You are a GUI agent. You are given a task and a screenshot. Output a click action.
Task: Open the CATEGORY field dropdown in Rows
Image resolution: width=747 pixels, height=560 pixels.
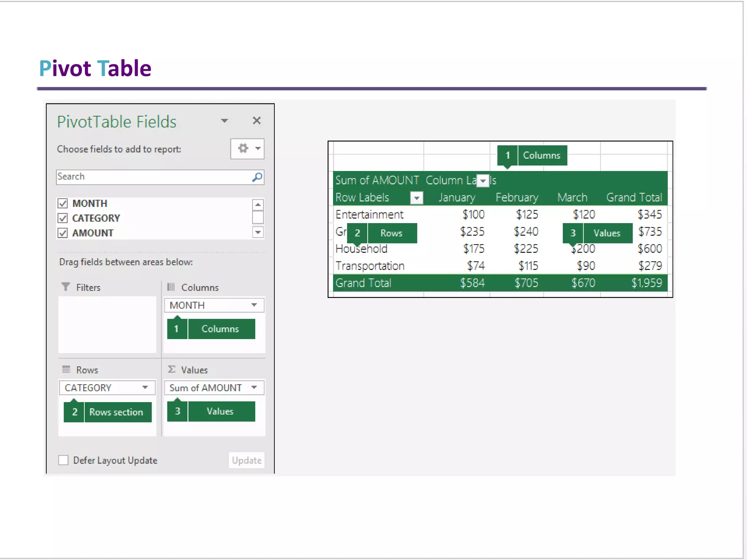(145, 387)
